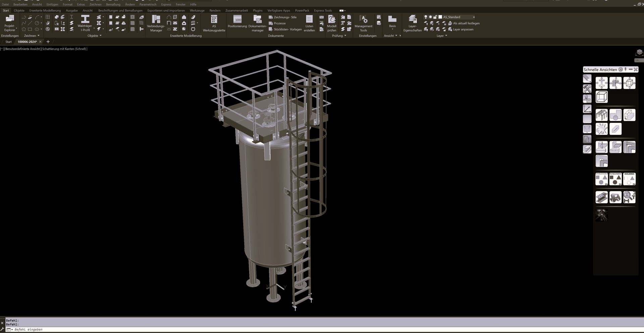The width and height of the screenshot is (644, 333).
Task: Select the AUSBLENDEN quick view icon
Action: click(x=615, y=179)
